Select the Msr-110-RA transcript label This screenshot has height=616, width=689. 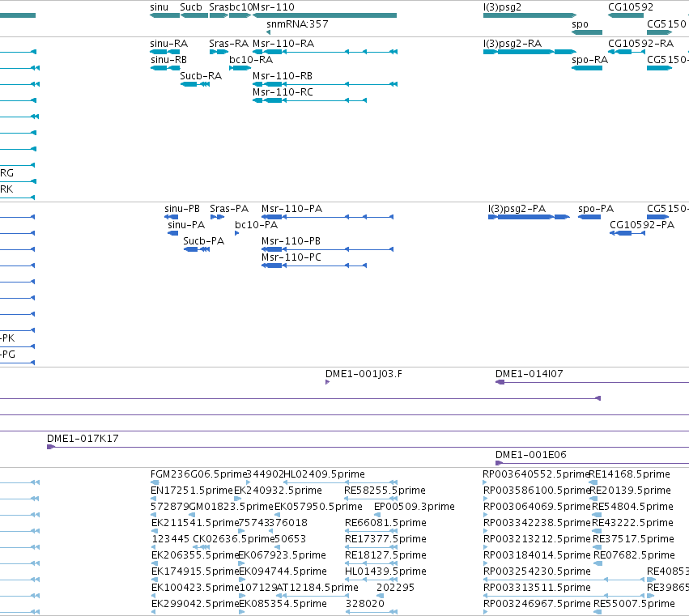[x=283, y=44]
